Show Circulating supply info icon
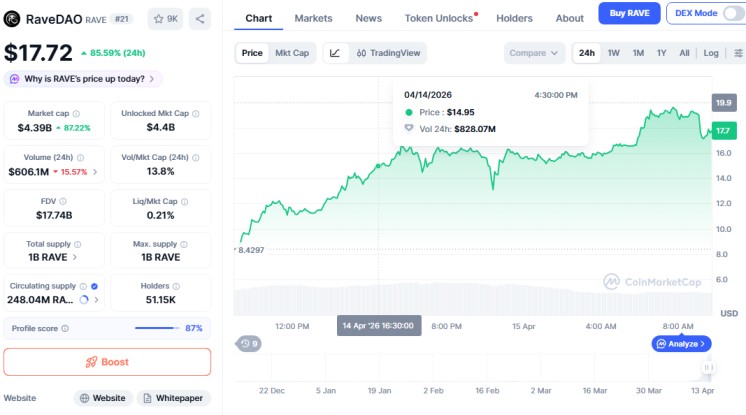Image resolution: width=746 pixels, height=415 pixels. click(83, 286)
